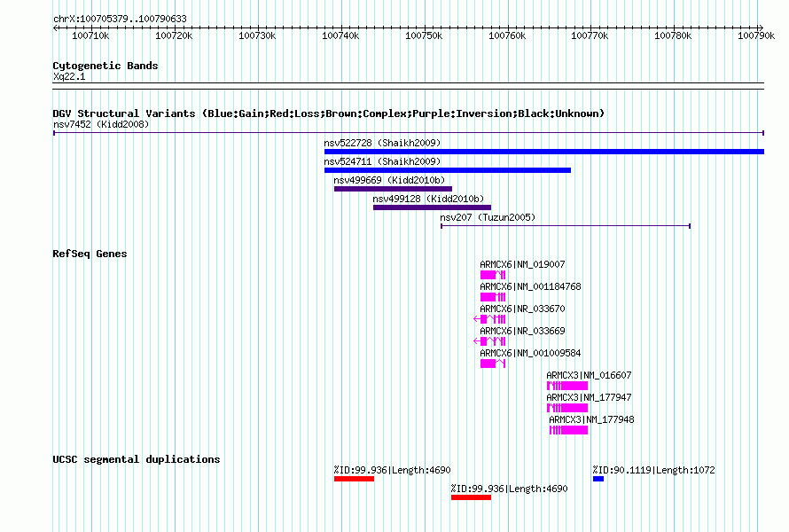Image resolution: width=789 pixels, height=532 pixels.
Task: Click the 100750k ruler position
Action: 424,35
